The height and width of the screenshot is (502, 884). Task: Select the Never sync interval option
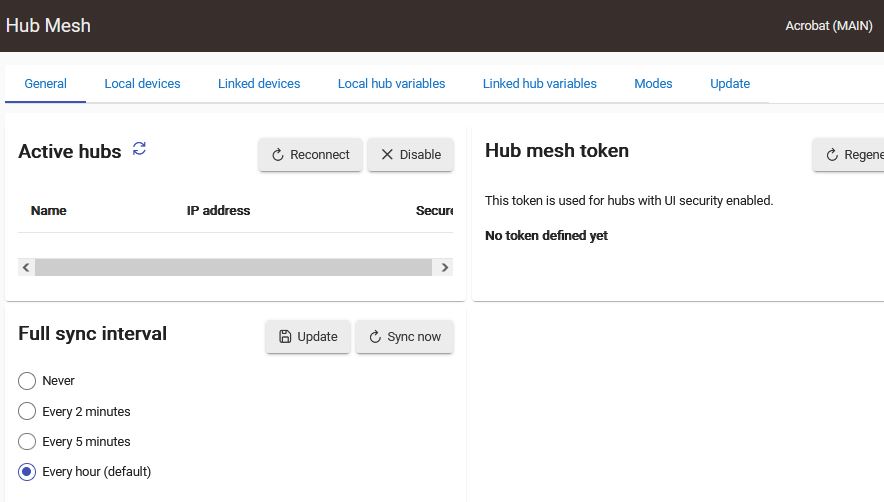click(28, 381)
